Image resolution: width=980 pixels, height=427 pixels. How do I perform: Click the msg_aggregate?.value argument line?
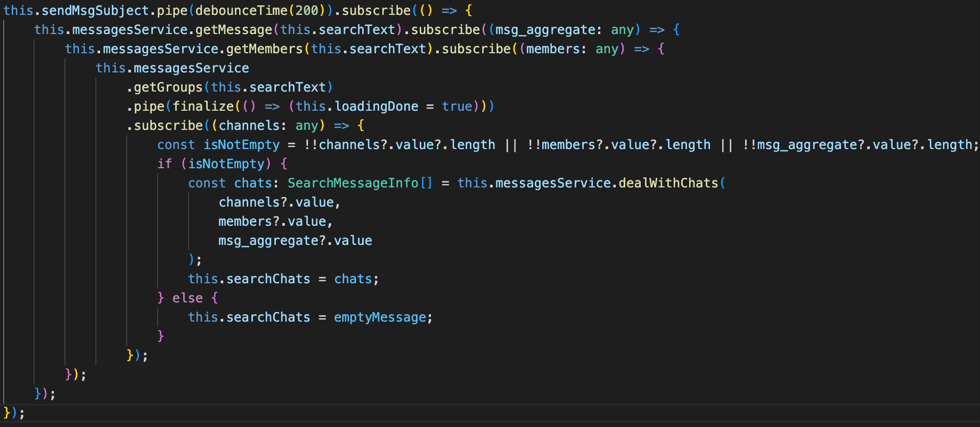295,241
